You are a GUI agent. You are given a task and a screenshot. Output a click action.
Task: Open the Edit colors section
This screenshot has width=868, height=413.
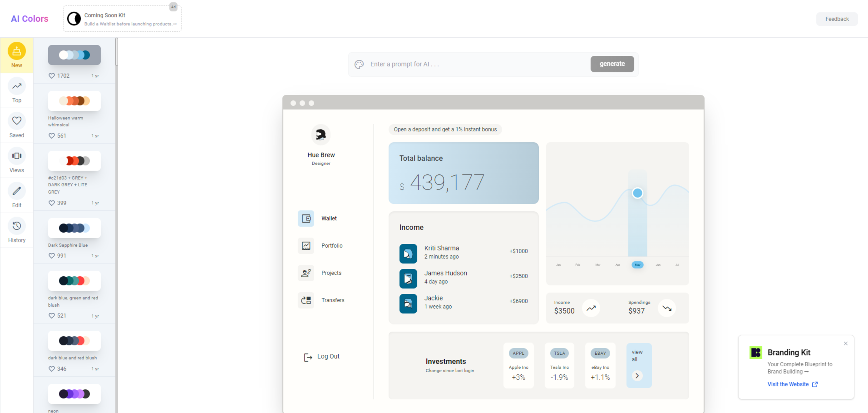click(x=17, y=196)
